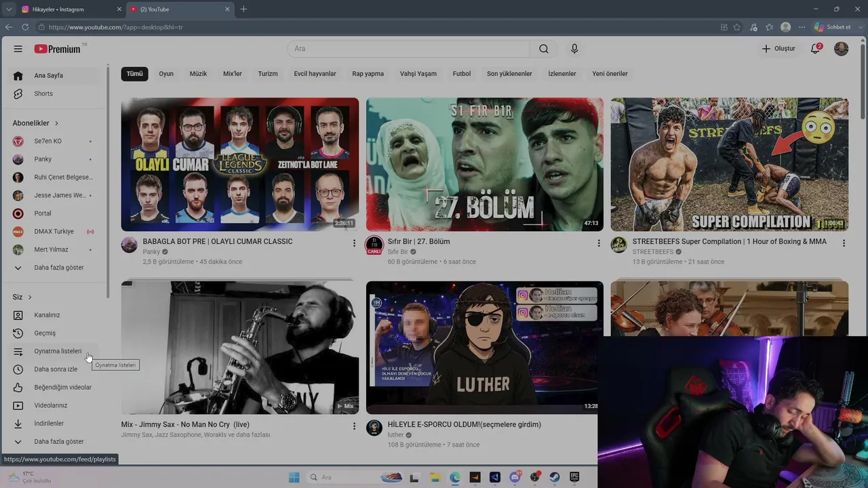The height and width of the screenshot is (488, 868).
Task: Open options menu for Jimmy Sax mix
Action: [354, 426]
